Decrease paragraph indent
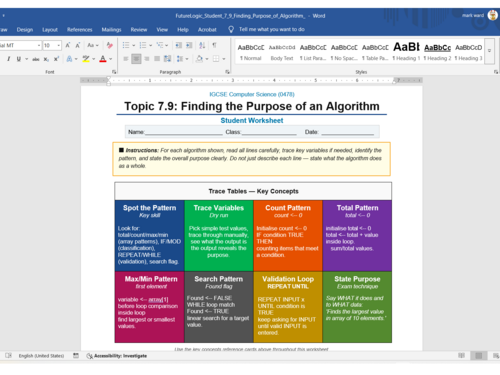This screenshot has height=375, width=500. click(179, 45)
